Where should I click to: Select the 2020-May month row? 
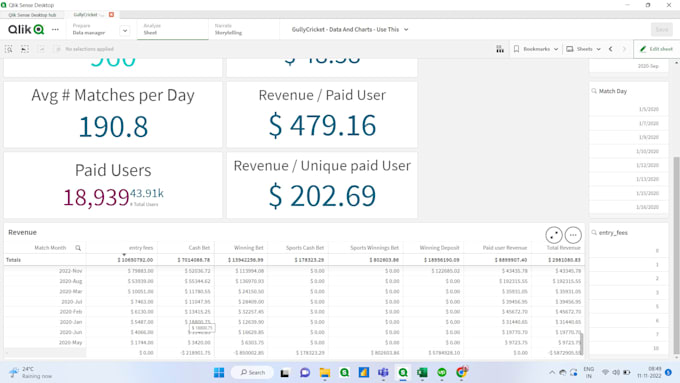point(71,343)
